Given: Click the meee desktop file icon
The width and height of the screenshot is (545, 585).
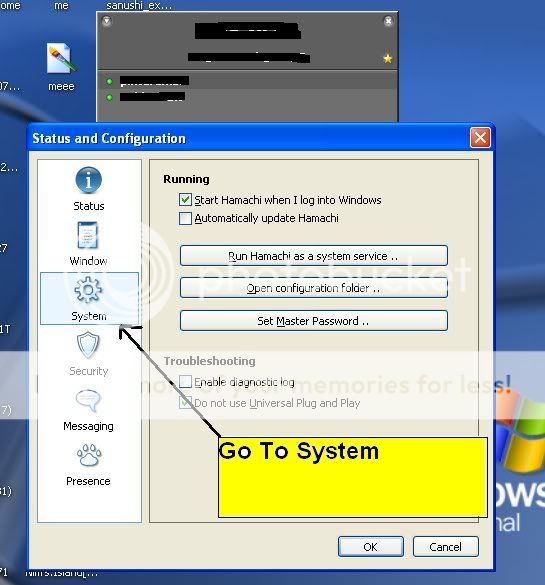Looking at the screenshot, I should click(61, 59).
